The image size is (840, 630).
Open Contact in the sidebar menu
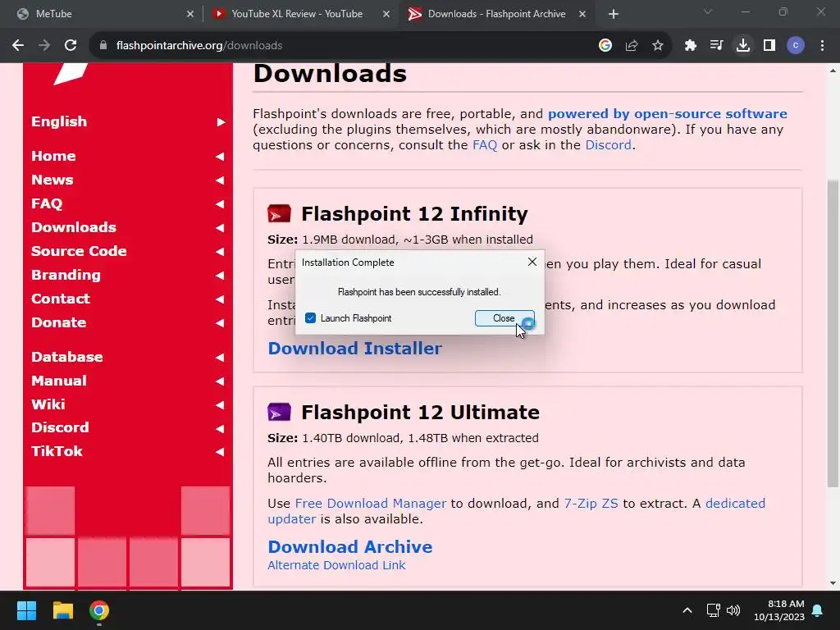[x=61, y=299]
